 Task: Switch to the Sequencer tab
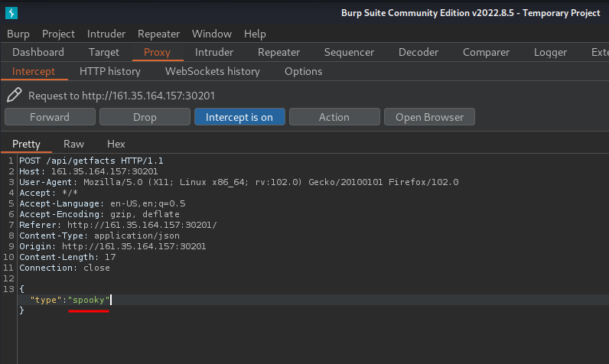[349, 53]
